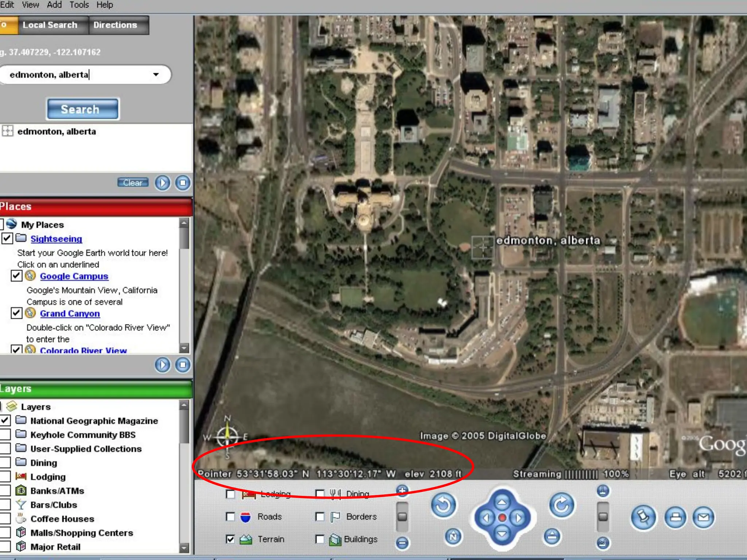Click the zoom out minus button
Screen dimensions: 747x560
(402, 543)
